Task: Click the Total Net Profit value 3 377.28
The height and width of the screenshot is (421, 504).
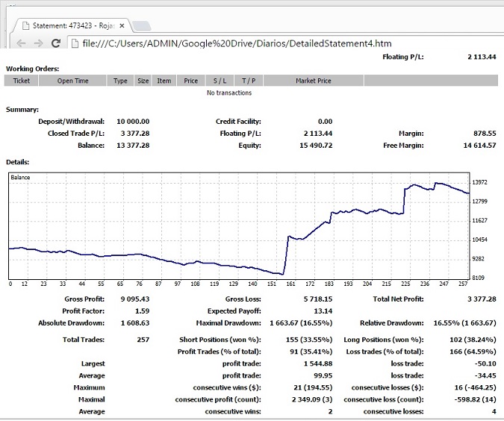Action: [480, 299]
